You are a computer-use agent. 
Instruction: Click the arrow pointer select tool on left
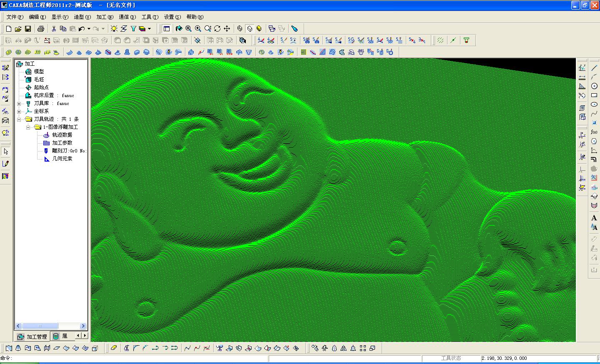(6, 152)
